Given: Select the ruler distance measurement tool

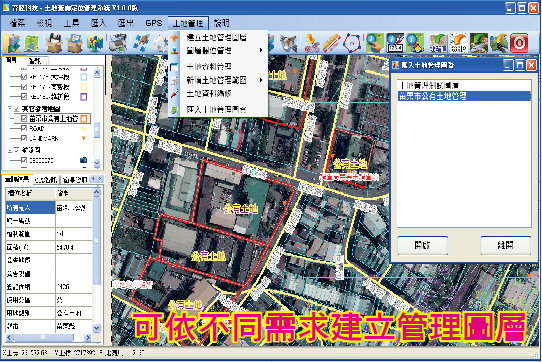Looking at the screenshot, I should (x=332, y=43).
